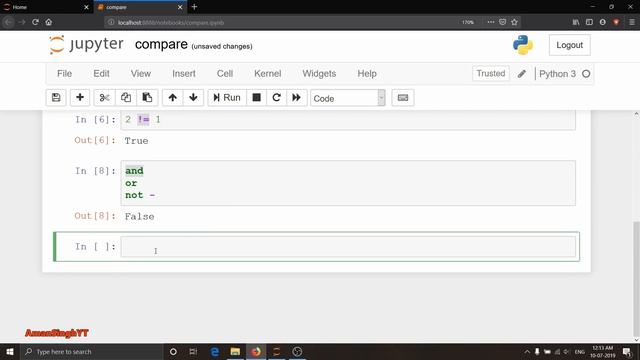Open the Insert menu
640x360 pixels.
pos(184,73)
